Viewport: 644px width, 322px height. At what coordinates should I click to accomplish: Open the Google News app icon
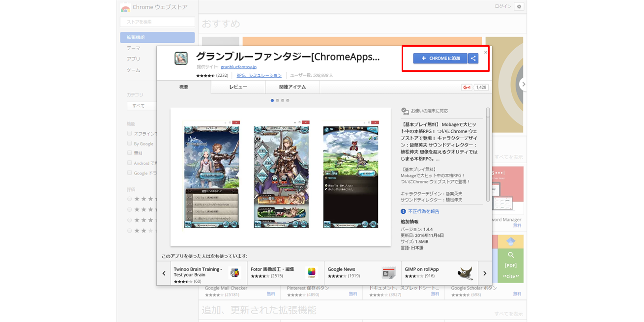click(x=388, y=272)
